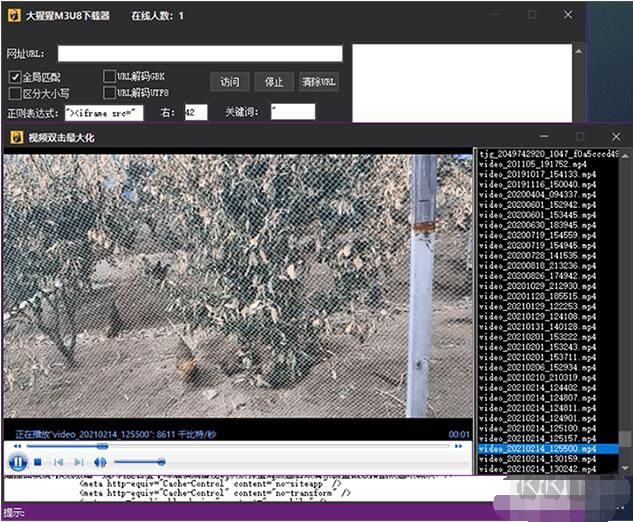The width and height of the screenshot is (633, 522).
Task: Click the 清除URL button
Action: (x=318, y=82)
